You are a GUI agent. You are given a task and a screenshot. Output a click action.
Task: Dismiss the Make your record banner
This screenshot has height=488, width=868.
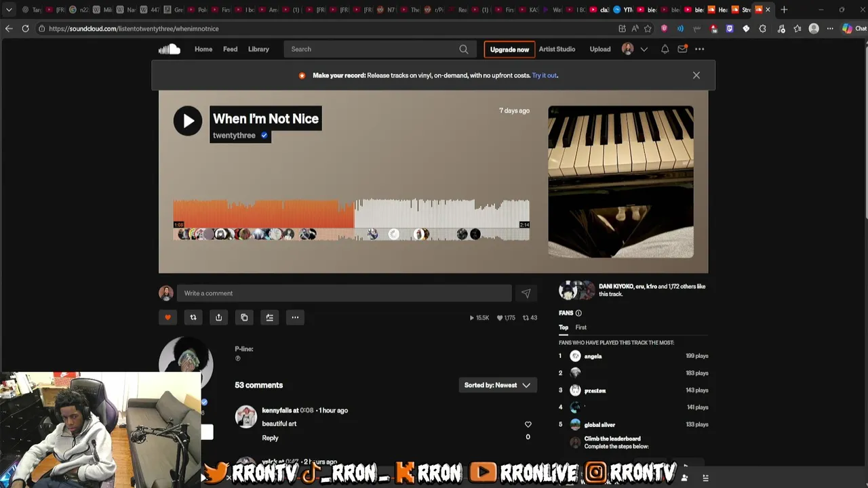(696, 75)
